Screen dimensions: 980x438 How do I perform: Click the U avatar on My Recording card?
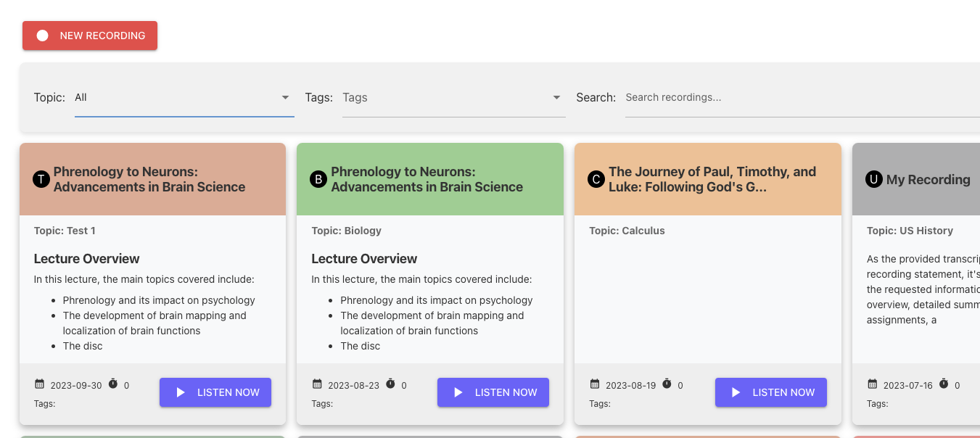(874, 179)
